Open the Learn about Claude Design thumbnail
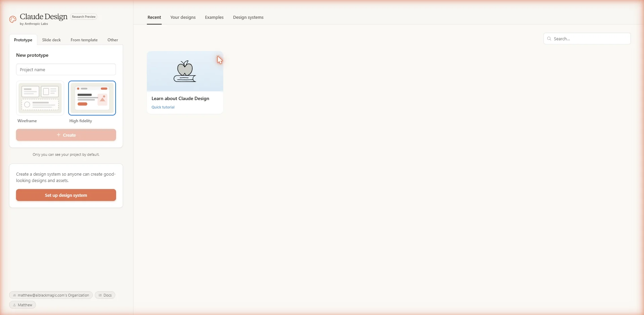The height and width of the screenshot is (315, 644). click(x=185, y=71)
